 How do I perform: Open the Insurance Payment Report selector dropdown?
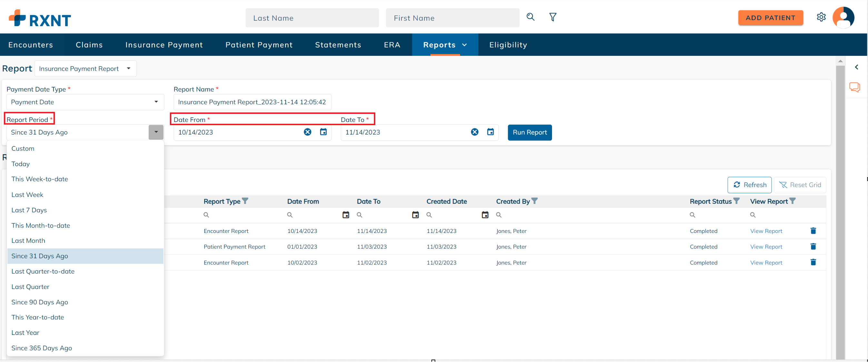click(x=128, y=68)
